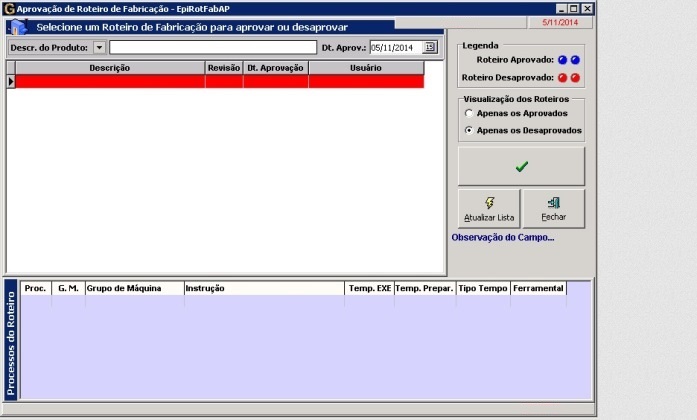The image size is (697, 420).
Task: Click the row selector arrow indicator
Action: [x=11, y=81]
